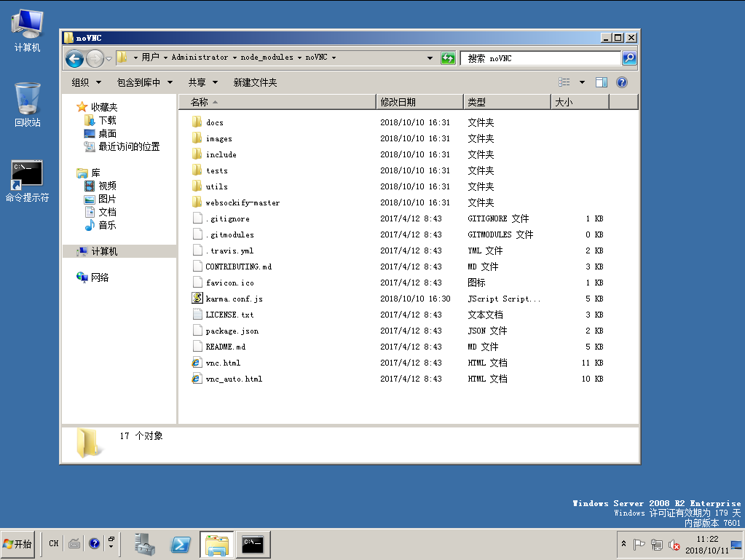
Task: Select the .gitmodules file
Action: [230, 234]
